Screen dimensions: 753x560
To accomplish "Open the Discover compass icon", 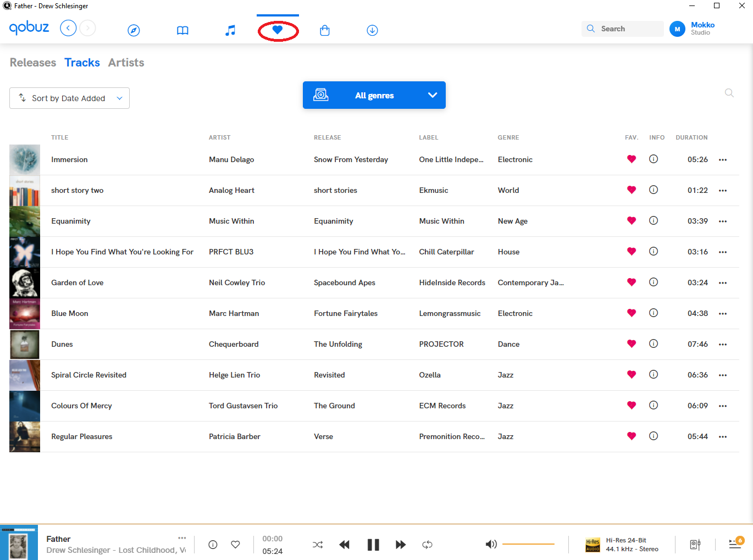I will (x=134, y=30).
